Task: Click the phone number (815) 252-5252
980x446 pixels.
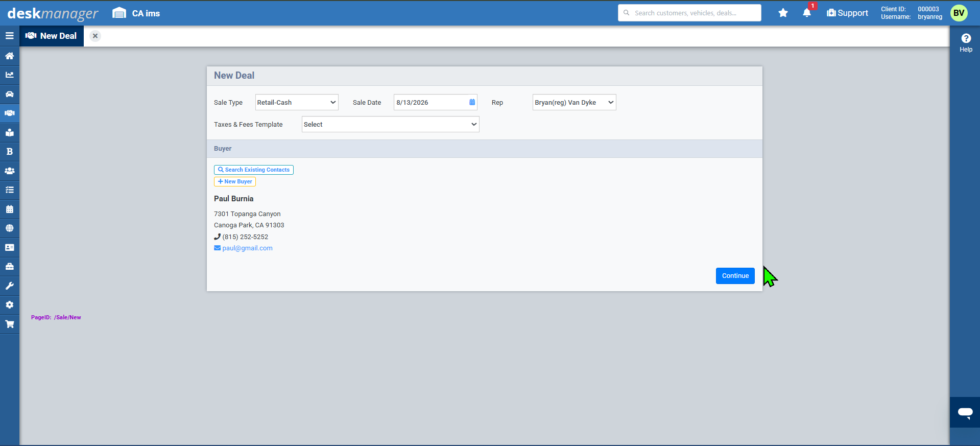Action: pyautogui.click(x=245, y=237)
